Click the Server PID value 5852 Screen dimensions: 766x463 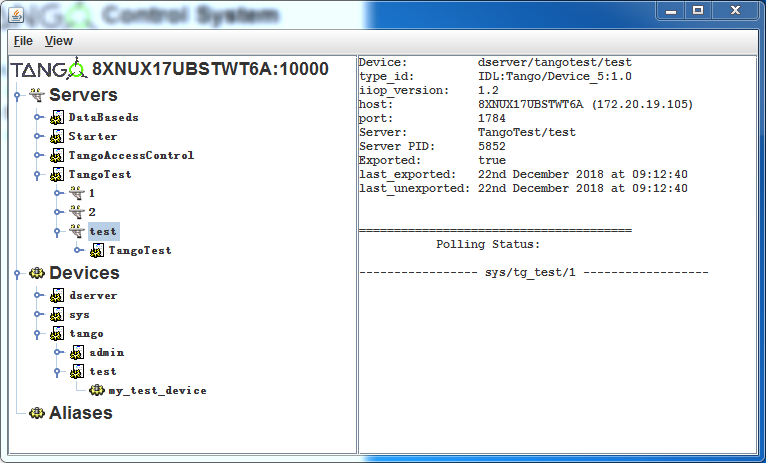491,146
